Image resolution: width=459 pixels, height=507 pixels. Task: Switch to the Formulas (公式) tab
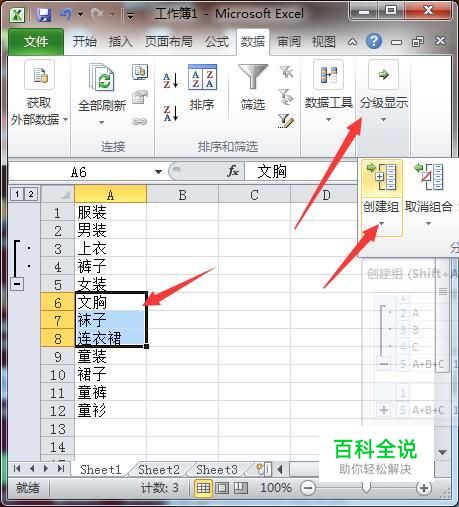(217, 42)
